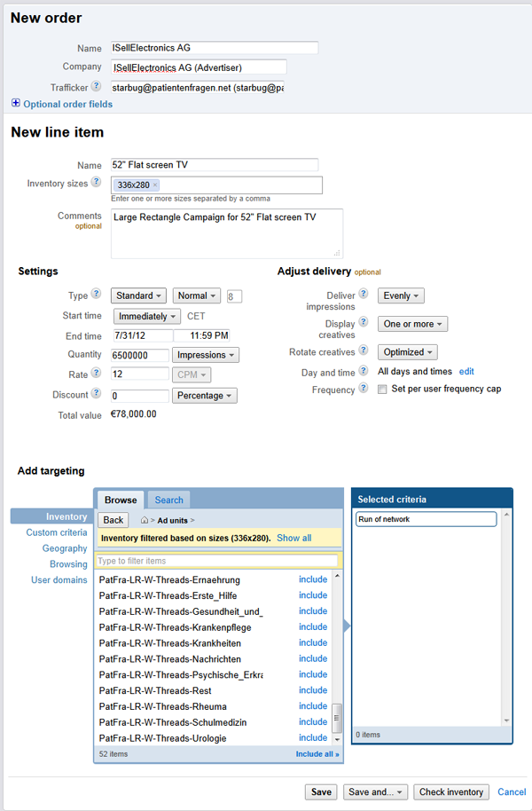Click the Type to filter items field
The image size is (532, 811).
click(217, 561)
